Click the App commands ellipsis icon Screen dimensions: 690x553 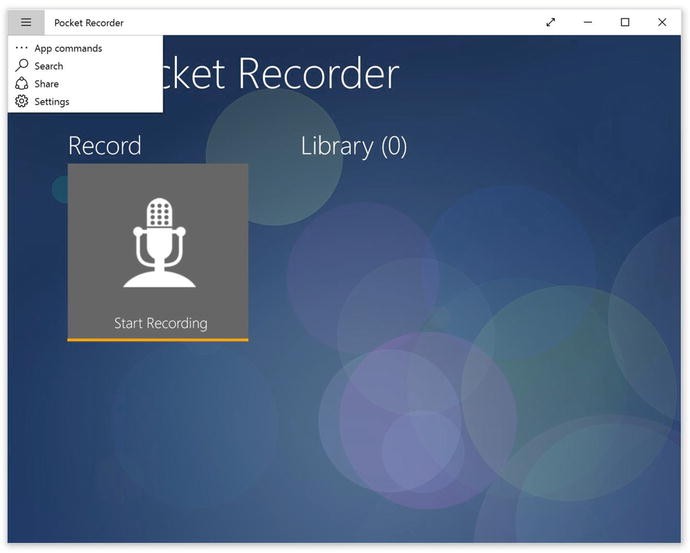pos(21,48)
